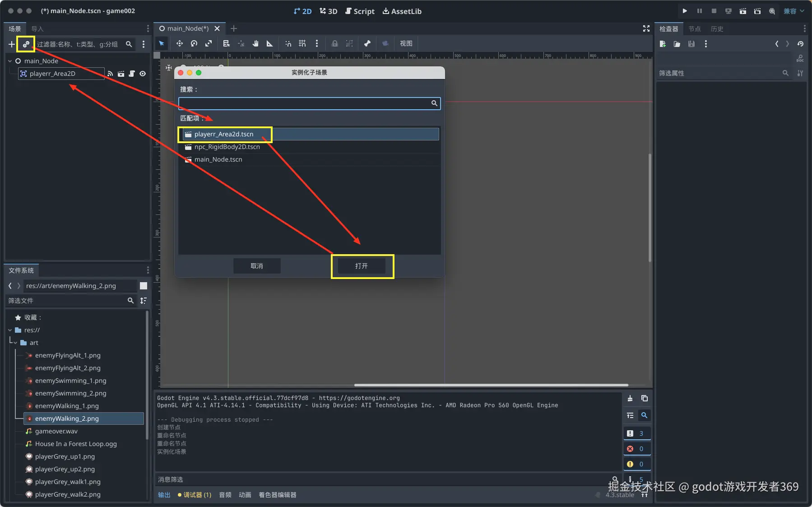Choose the list-select tool in viewport toolbar

[x=227, y=43]
